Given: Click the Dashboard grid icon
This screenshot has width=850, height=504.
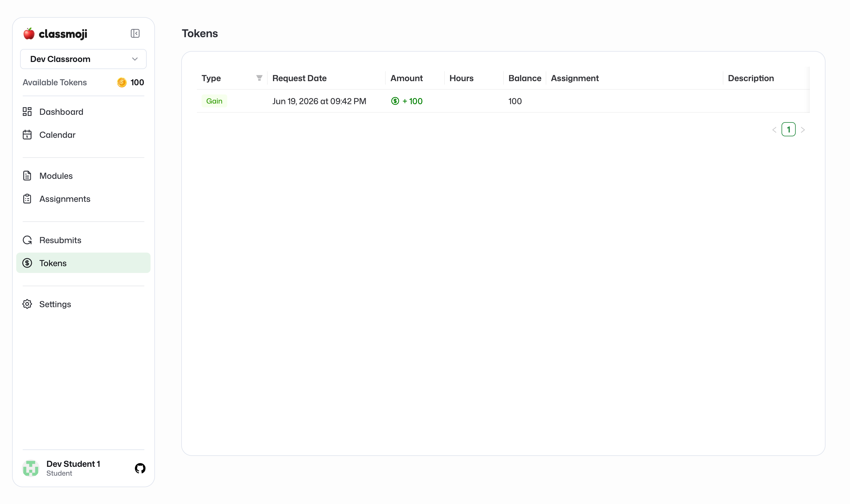Looking at the screenshot, I should click(27, 112).
